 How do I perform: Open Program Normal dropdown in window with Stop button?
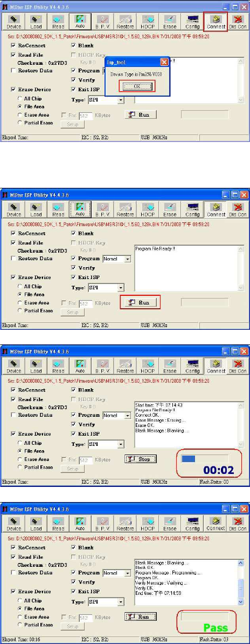(128, 415)
